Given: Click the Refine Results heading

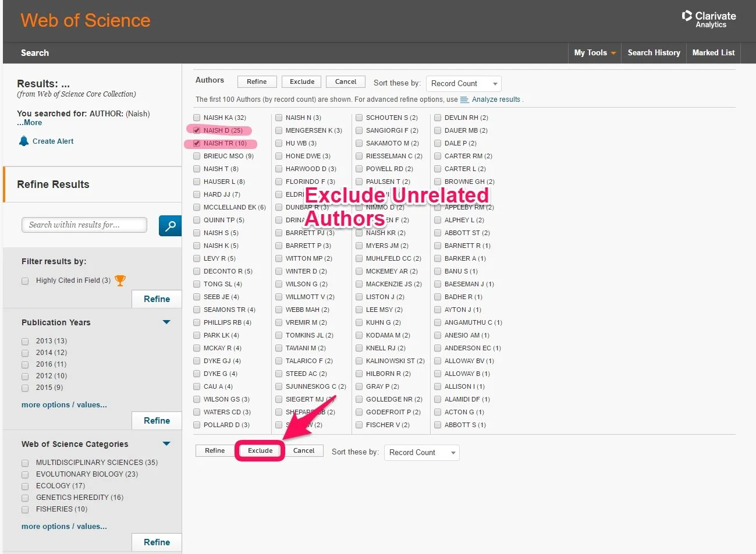Looking at the screenshot, I should (53, 184).
